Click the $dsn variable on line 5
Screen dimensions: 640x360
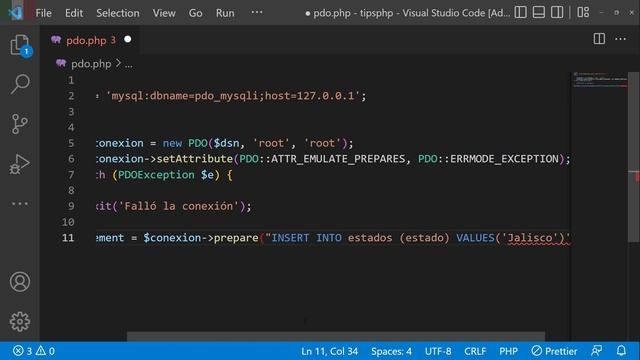[x=227, y=143]
